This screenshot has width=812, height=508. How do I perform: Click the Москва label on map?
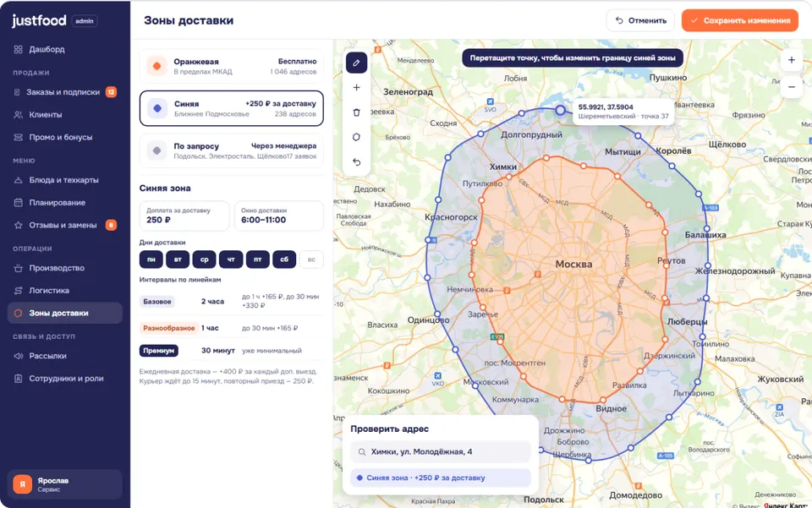pyautogui.click(x=573, y=265)
